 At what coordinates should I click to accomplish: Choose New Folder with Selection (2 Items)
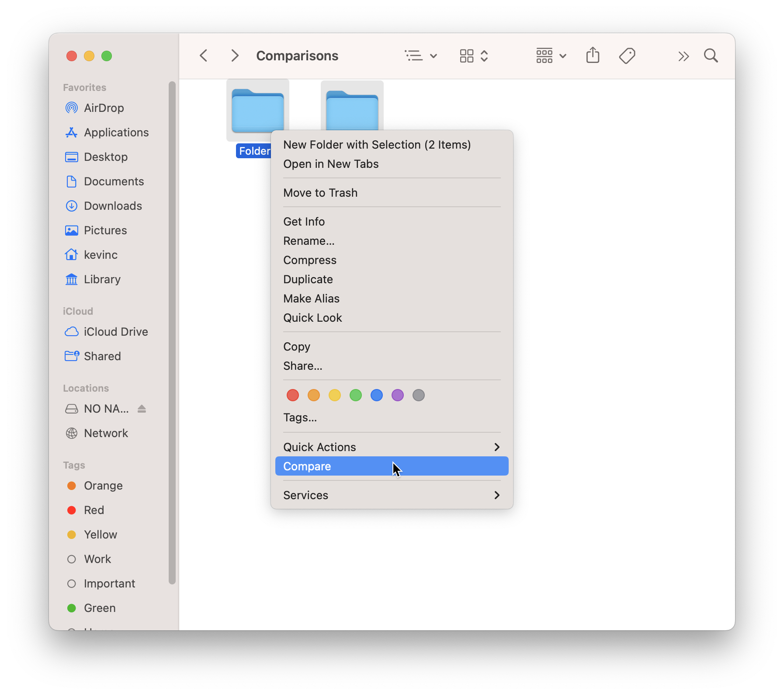click(392, 145)
